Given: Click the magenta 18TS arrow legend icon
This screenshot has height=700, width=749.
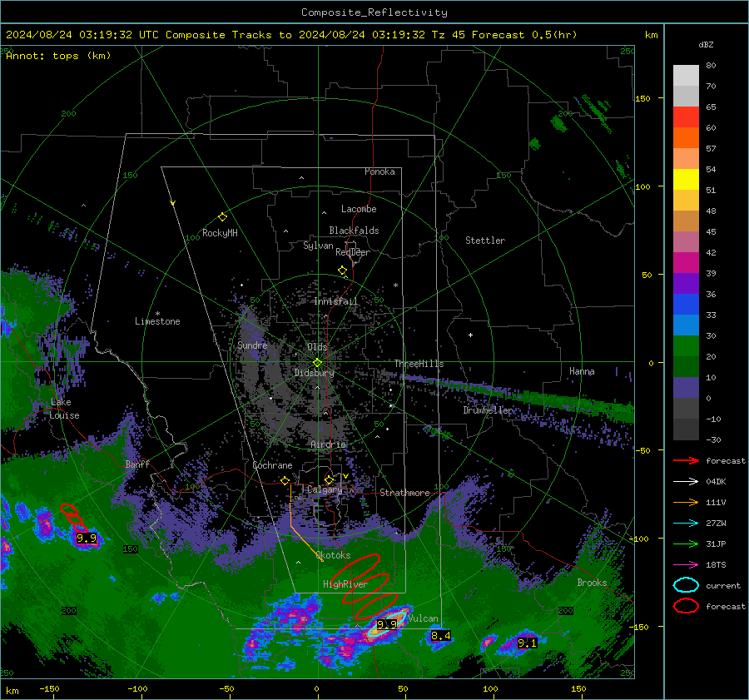Looking at the screenshot, I should [x=686, y=565].
